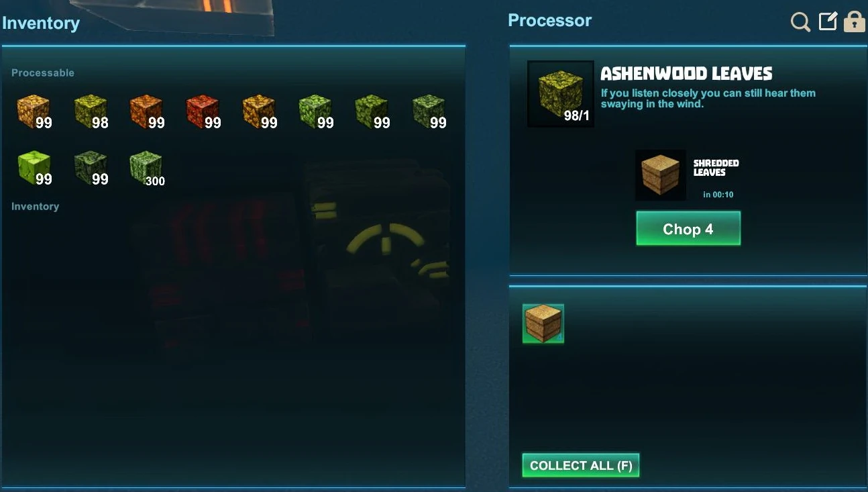868x492 pixels.
Task: Click the Inventory section label under Processable
Action: (36, 206)
